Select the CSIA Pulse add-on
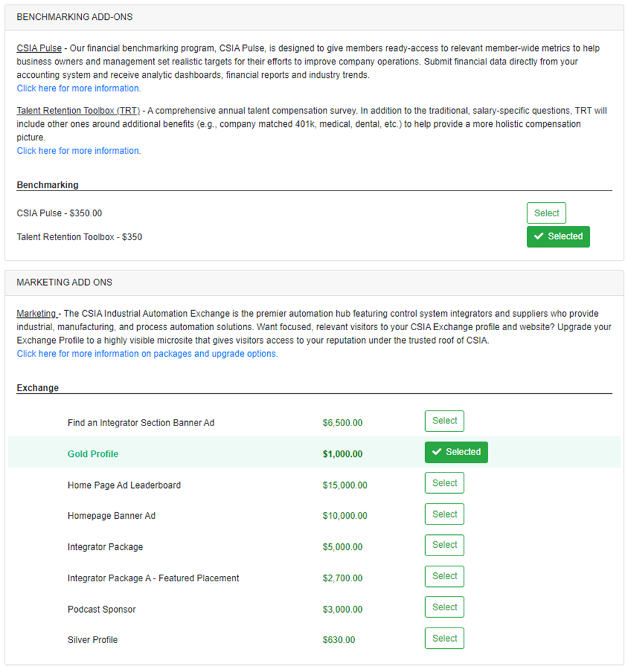This screenshot has width=628, height=672. point(546,213)
